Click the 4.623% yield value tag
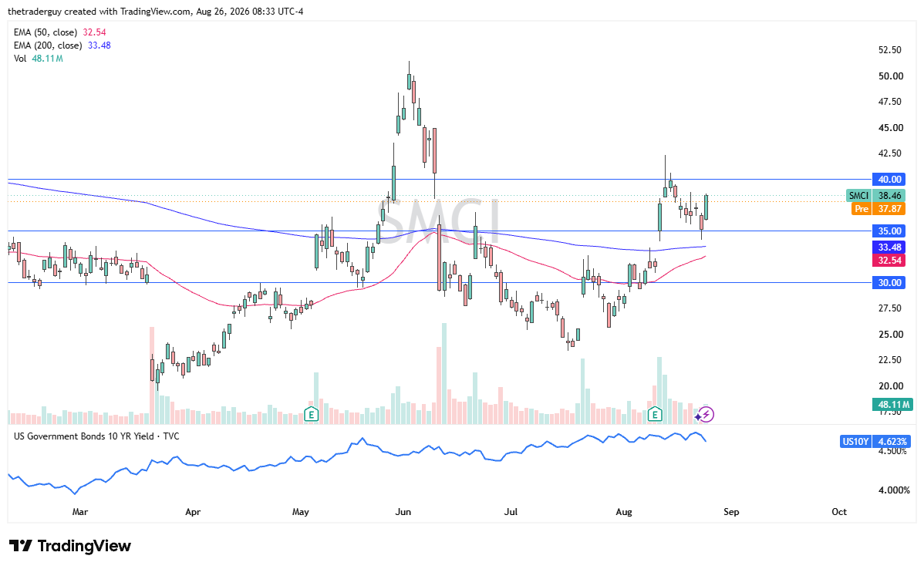 pos(893,441)
